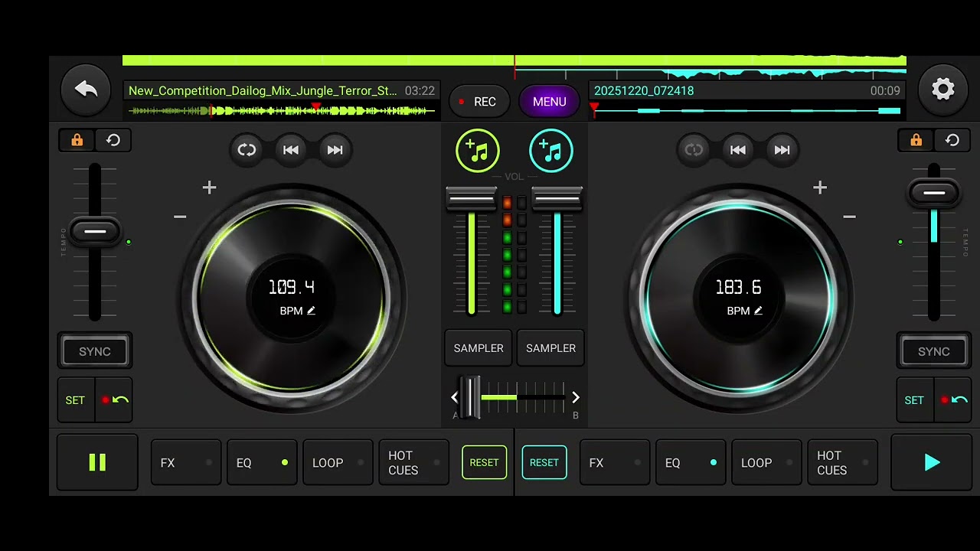Toggle repeat on left deck

(x=247, y=150)
